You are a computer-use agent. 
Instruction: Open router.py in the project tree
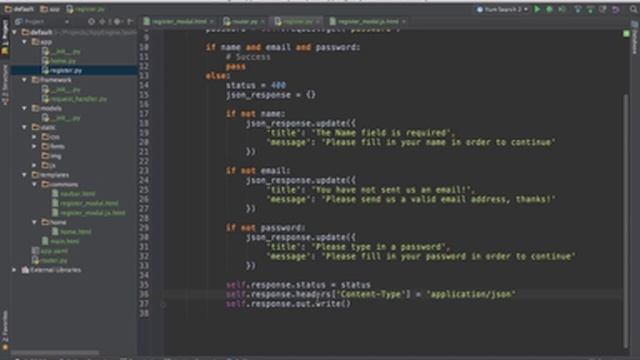tap(50, 260)
